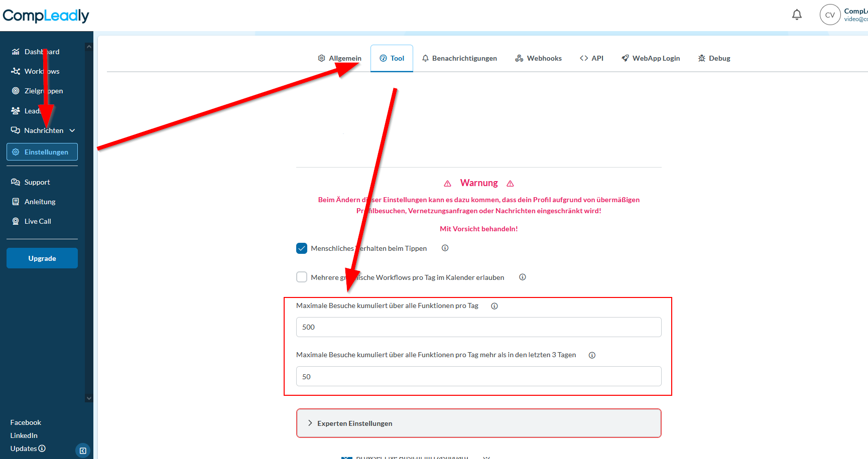The width and height of the screenshot is (868, 459).
Task: Collapse sidebar with bottom arrow icon
Action: point(83,450)
